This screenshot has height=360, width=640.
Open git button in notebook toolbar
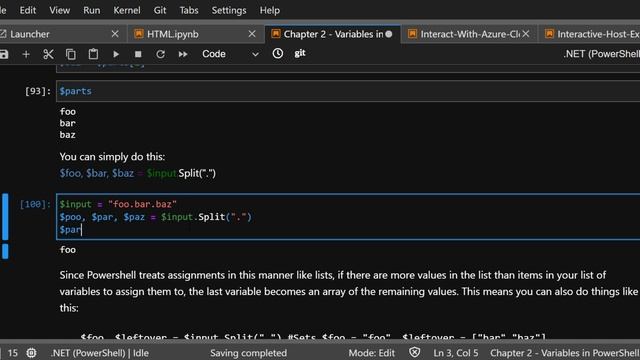click(x=300, y=53)
